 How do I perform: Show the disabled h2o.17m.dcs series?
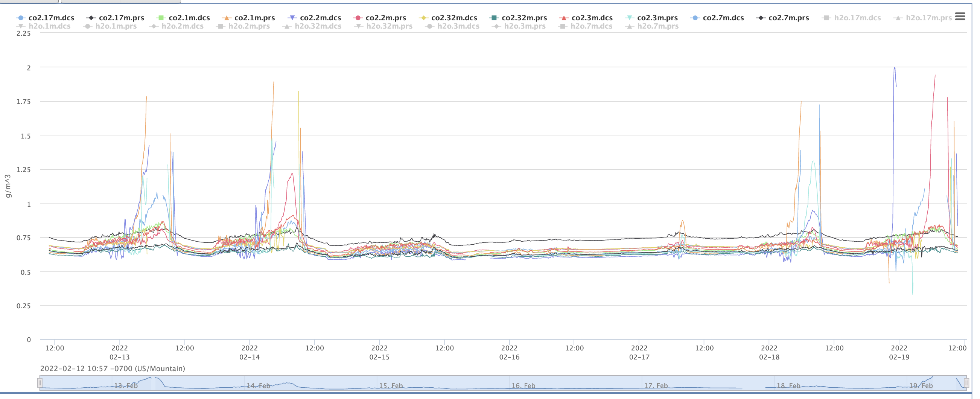tap(857, 18)
